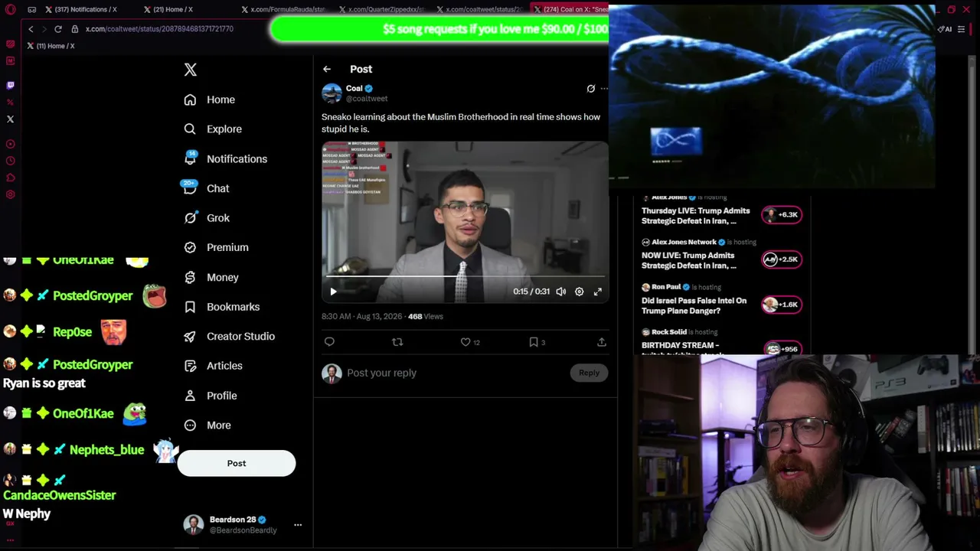Like the post with the heart icon
980x551 pixels.
[x=465, y=342]
